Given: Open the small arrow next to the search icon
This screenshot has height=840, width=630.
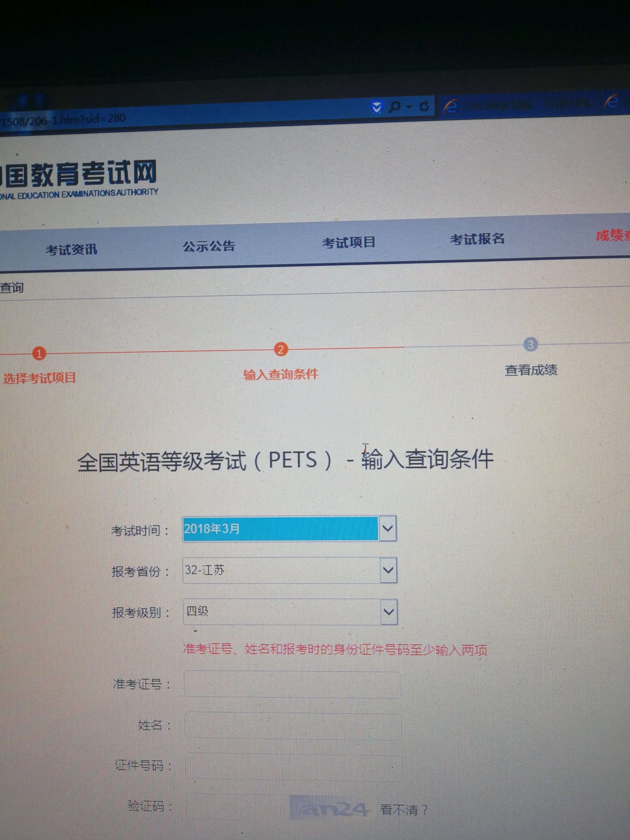Looking at the screenshot, I should pos(409,107).
